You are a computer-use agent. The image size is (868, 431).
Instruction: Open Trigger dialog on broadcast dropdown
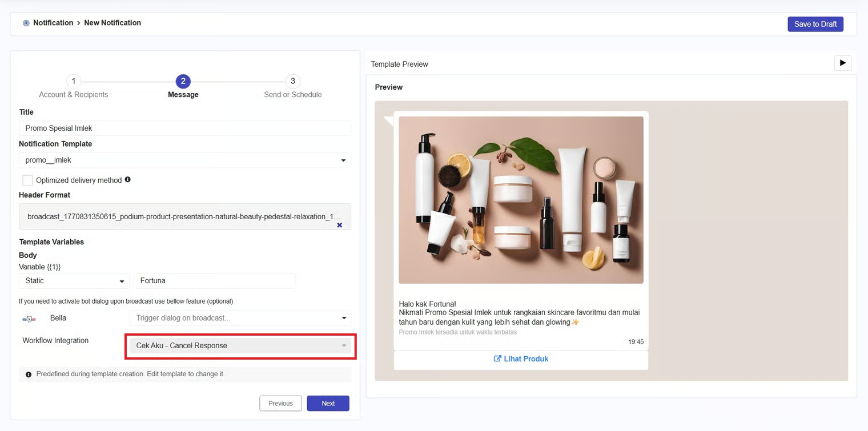pos(240,318)
